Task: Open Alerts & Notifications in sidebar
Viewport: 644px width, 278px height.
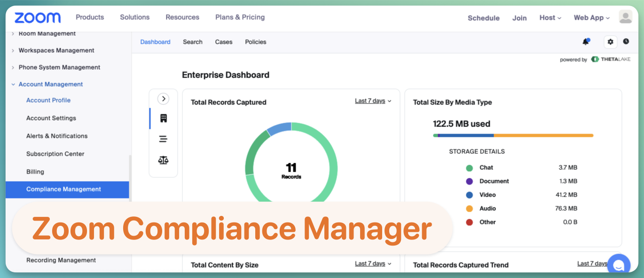Action: 57,136
